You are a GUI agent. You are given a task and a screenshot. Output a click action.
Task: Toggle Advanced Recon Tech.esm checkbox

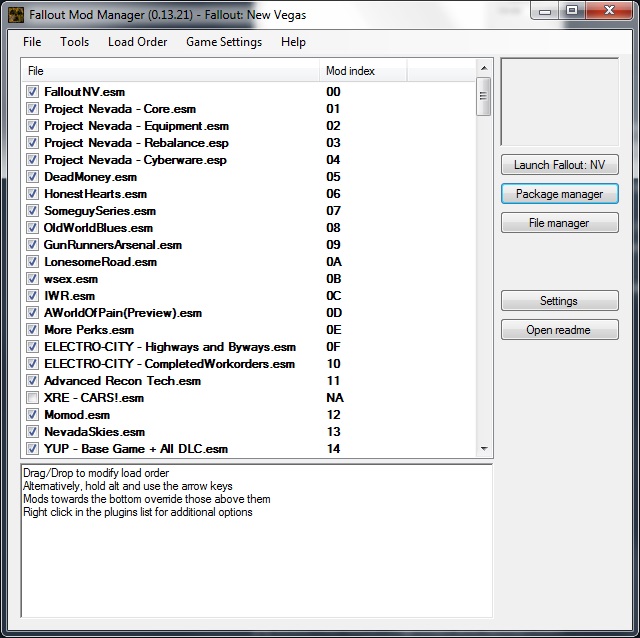click(x=32, y=381)
